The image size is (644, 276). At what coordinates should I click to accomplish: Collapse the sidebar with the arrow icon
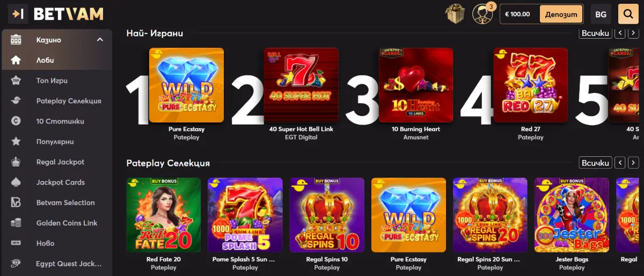tap(18, 14)
